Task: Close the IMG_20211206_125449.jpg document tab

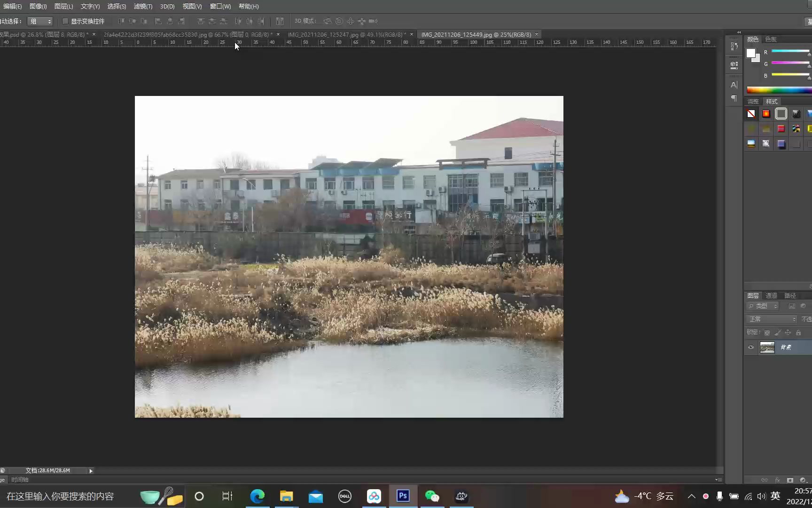Action: 536,34
